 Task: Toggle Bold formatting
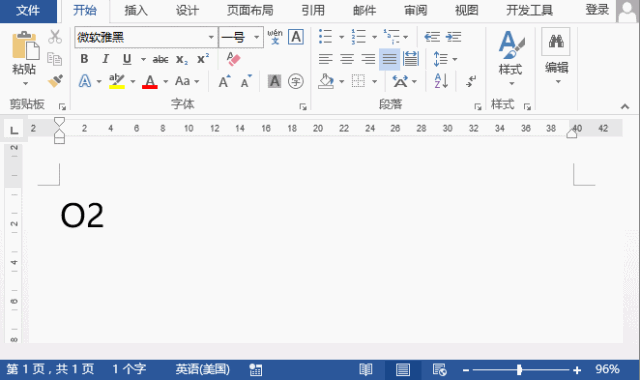click(x=84, y=59)
